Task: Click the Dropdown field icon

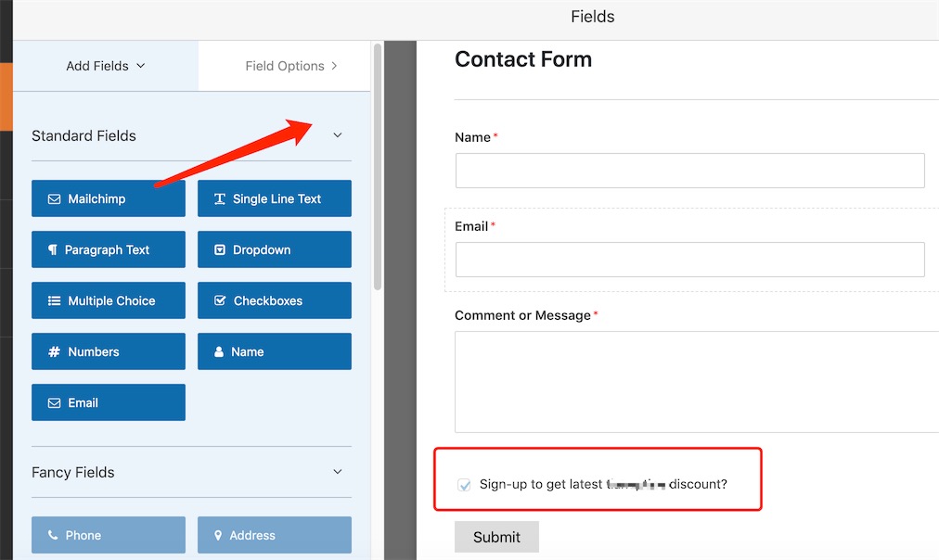Action: (x=220, y=249)
